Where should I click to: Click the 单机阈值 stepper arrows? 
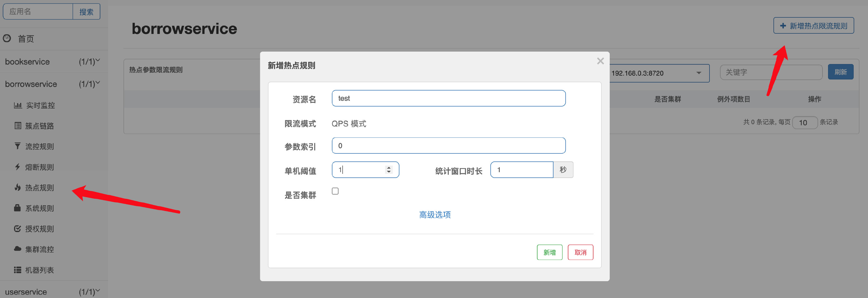[x=388, y=169]
